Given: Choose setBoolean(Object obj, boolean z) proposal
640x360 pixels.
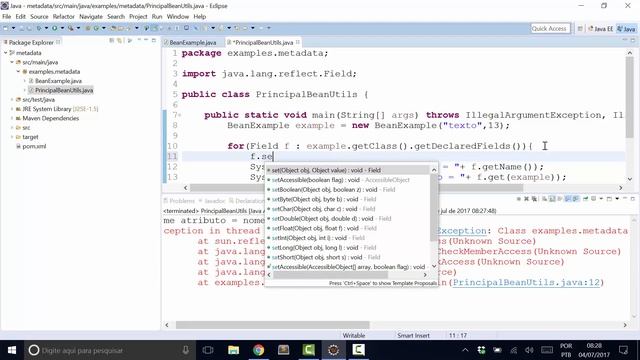Looking at the screenshot, I should (348, 189).
